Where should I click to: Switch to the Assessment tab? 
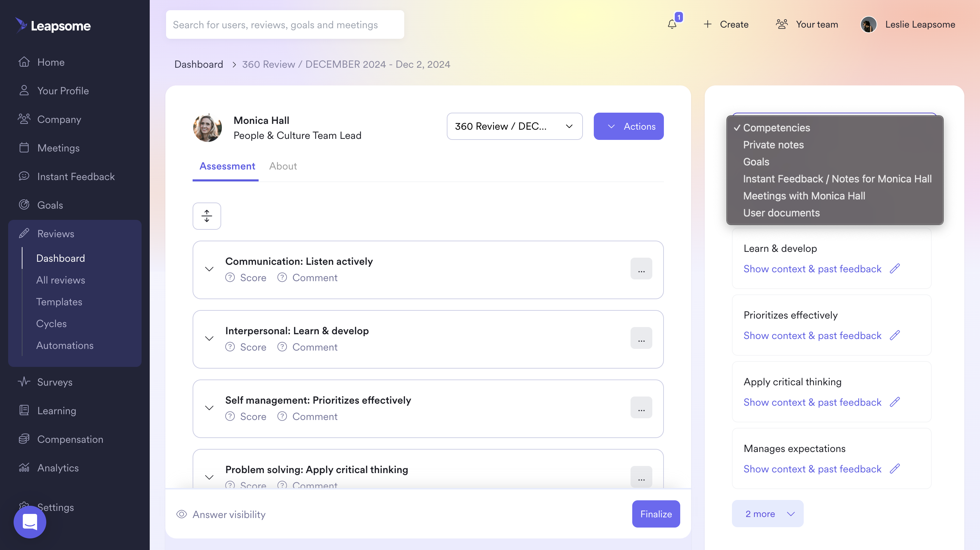(x=227, y=166)
